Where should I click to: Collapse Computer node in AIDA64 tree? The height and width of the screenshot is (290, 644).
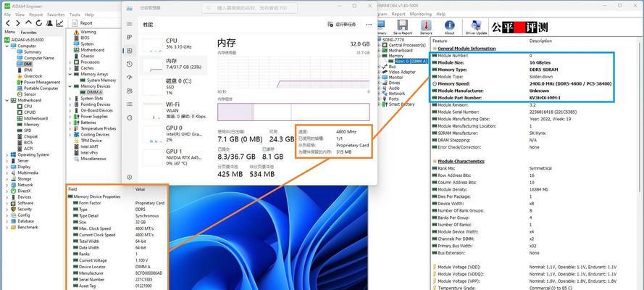pos(7,46)
